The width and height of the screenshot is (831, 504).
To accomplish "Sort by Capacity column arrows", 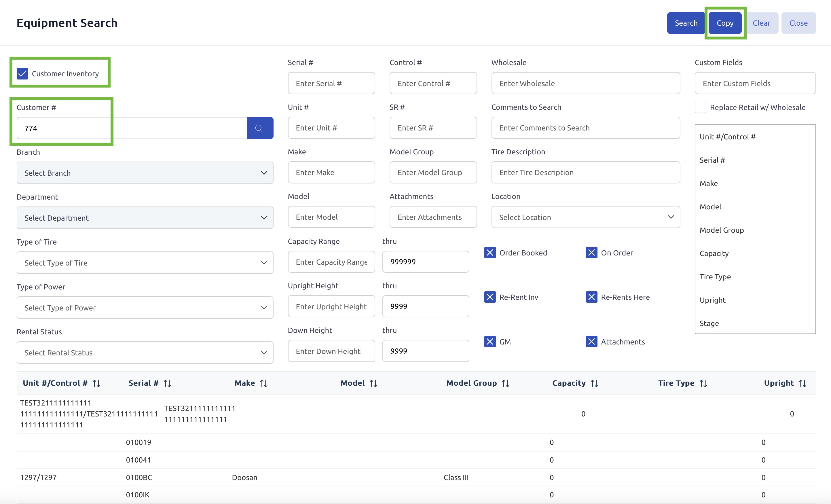I will point(595,383).
